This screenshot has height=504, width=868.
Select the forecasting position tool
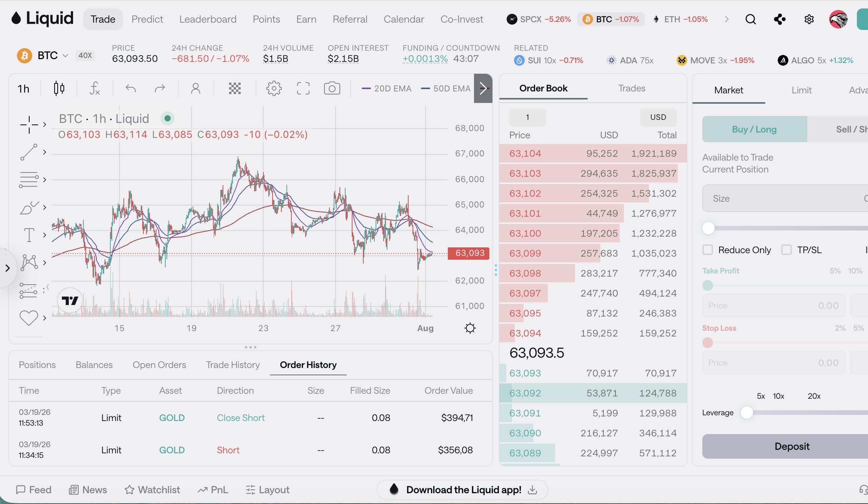[28, 290]
